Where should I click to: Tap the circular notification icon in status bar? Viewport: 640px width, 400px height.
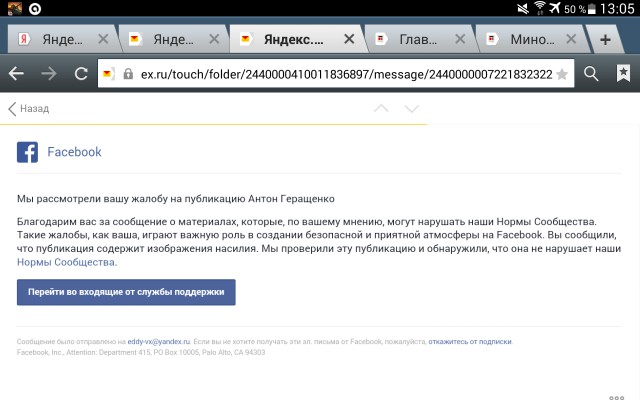click(x=35, y=9)
